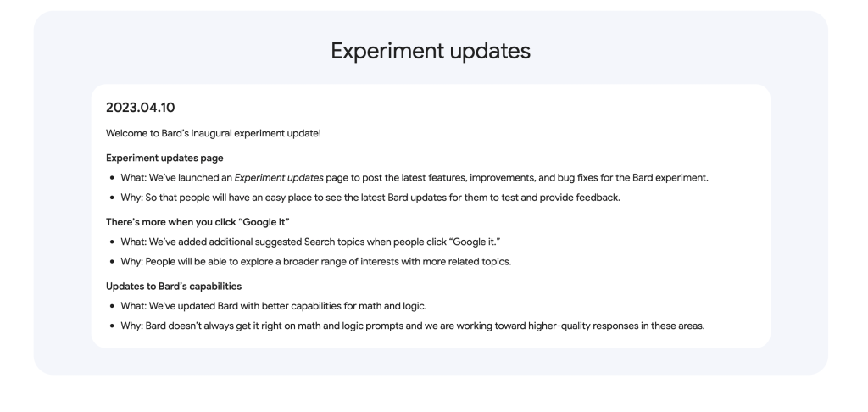Select the 2023.04.10 date heading
Image resolution: width=868 pixels, height=412 pixels.
[140, 108]
